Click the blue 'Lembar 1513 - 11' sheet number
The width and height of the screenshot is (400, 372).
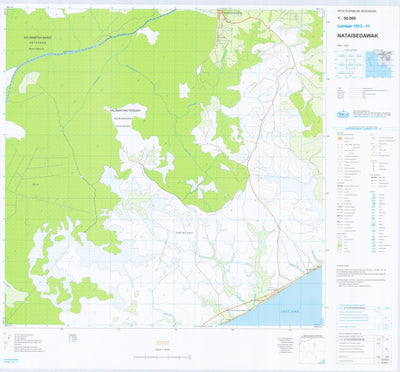[353, 26]
